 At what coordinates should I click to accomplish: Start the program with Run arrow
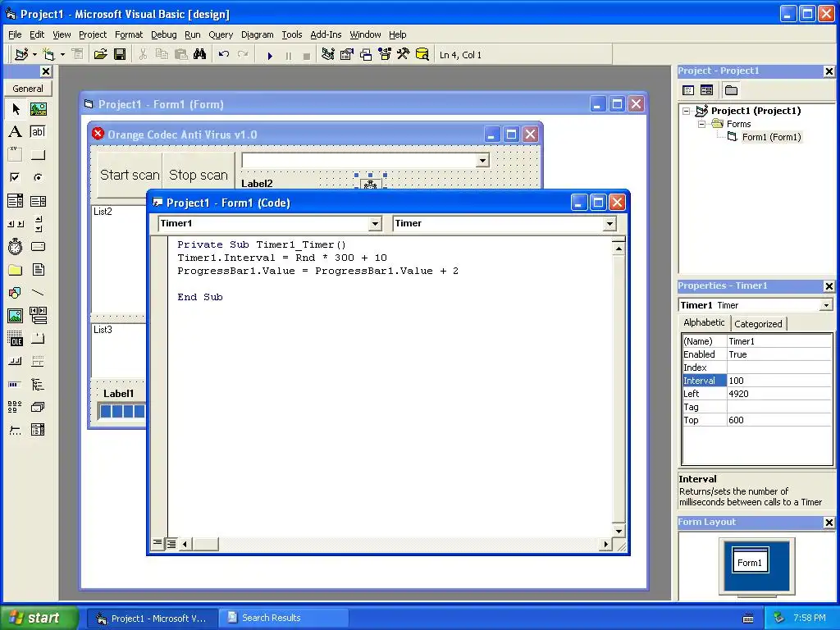(270, 55)
